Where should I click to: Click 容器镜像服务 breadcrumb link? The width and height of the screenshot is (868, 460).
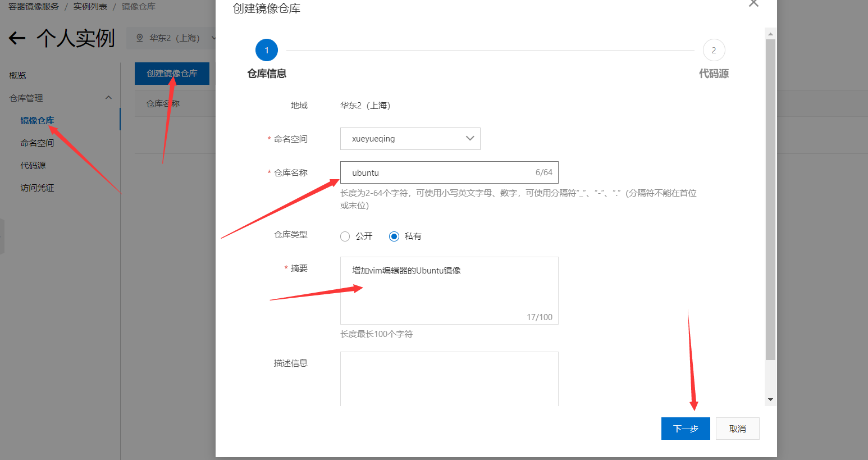34,7
